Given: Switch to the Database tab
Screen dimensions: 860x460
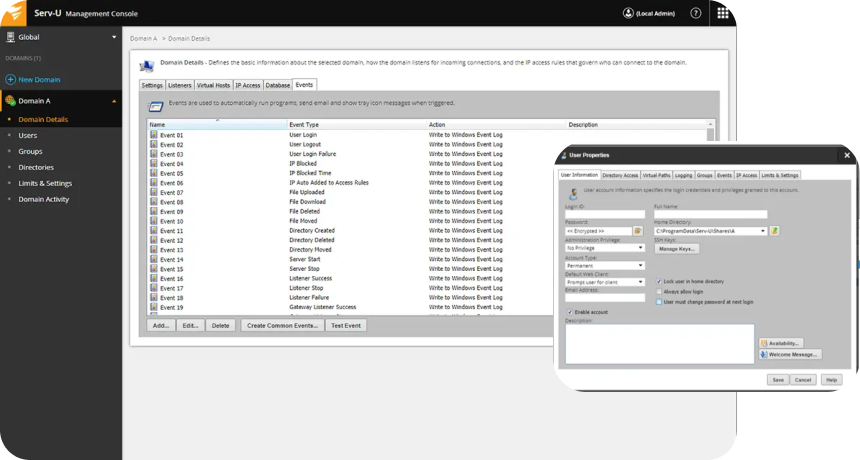Looking at the screenshot, I should click(x=278, y=86).
